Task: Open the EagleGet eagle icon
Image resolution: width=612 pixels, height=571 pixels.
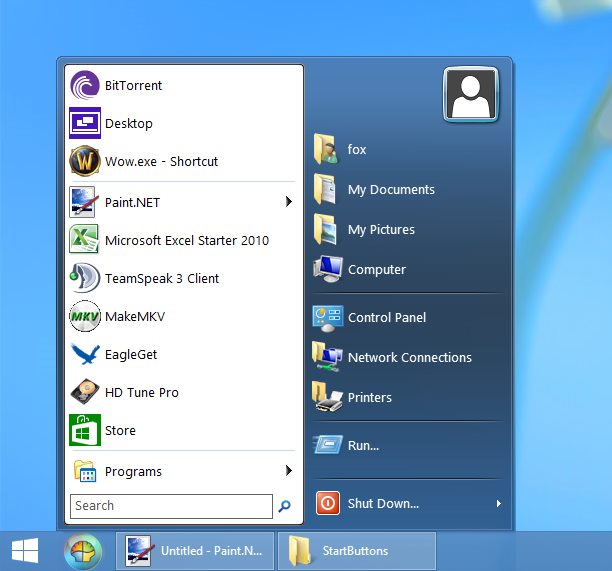Action: click(85, 354)
